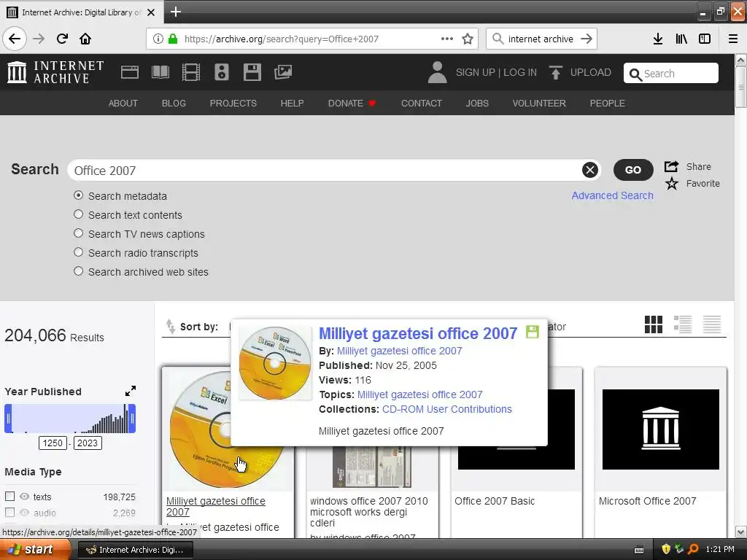Open the Software floppy disk icon
This screenshot has width=747, height=560.
(x=252, y=72)
